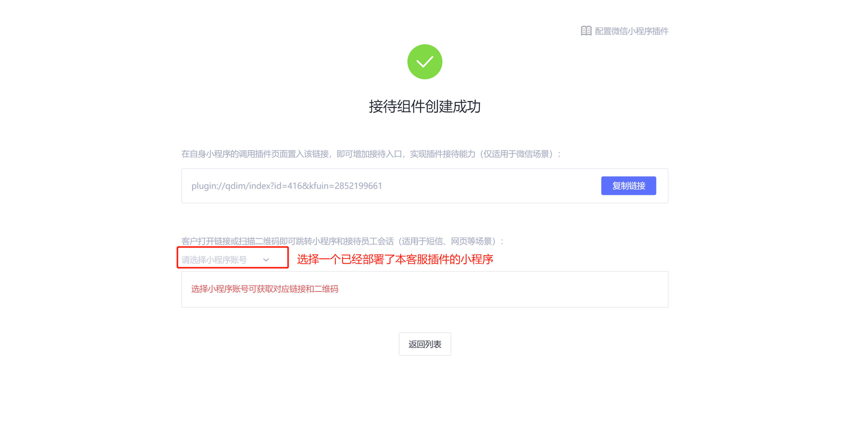Click the 适用于短信、网页等场景 note text
868x437 pixels.
pyautogui.click(x=448, y=241)
